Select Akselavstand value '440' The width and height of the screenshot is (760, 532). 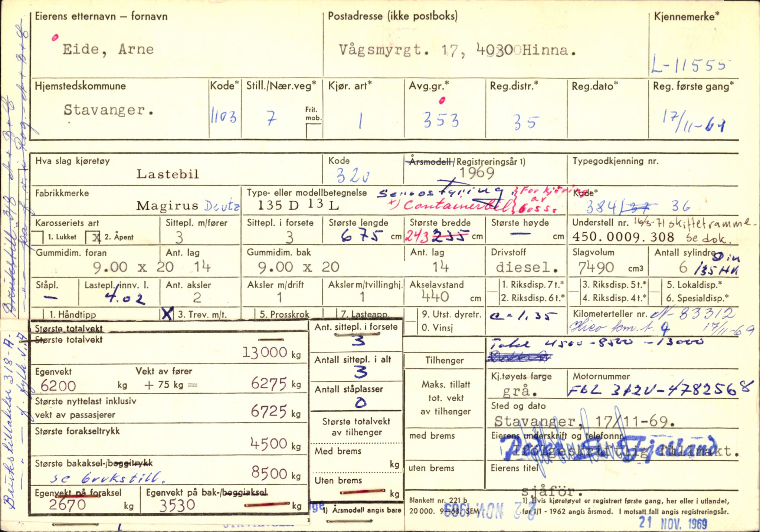435,296
